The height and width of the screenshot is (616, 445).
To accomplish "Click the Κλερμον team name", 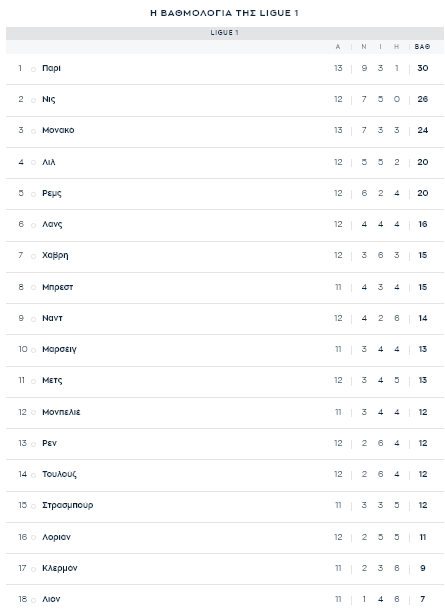I will [60, 568].
